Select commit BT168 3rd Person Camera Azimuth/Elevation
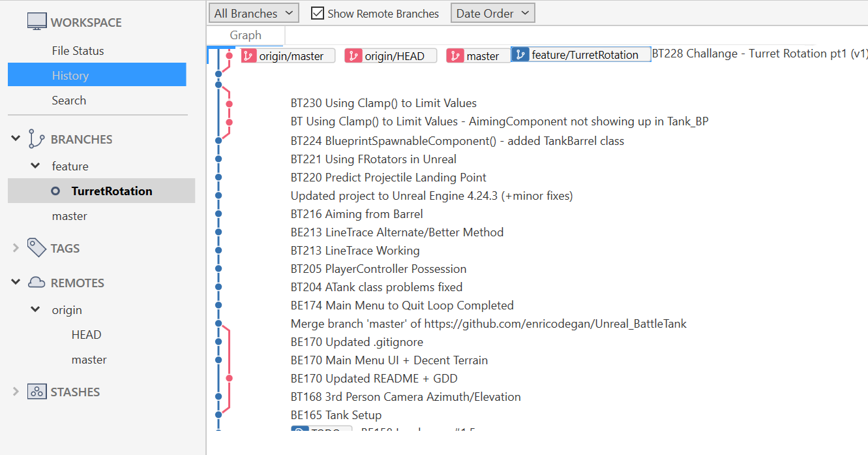The width and height of the screenshot is (868, 455). (x=406, y=397)
